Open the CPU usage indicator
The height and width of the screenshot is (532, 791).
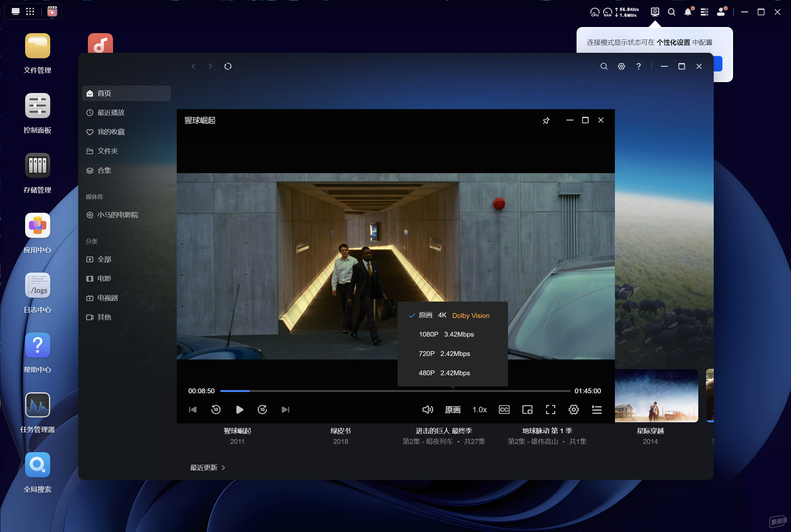click(595, 12)
